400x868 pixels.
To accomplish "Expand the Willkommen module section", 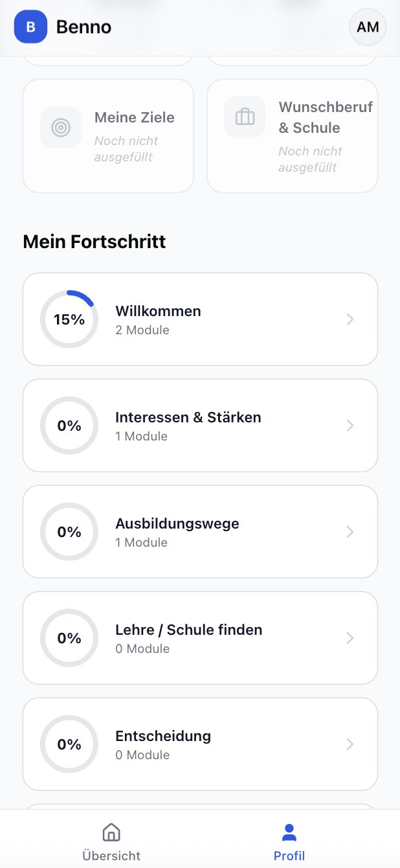I will [350, 319].
